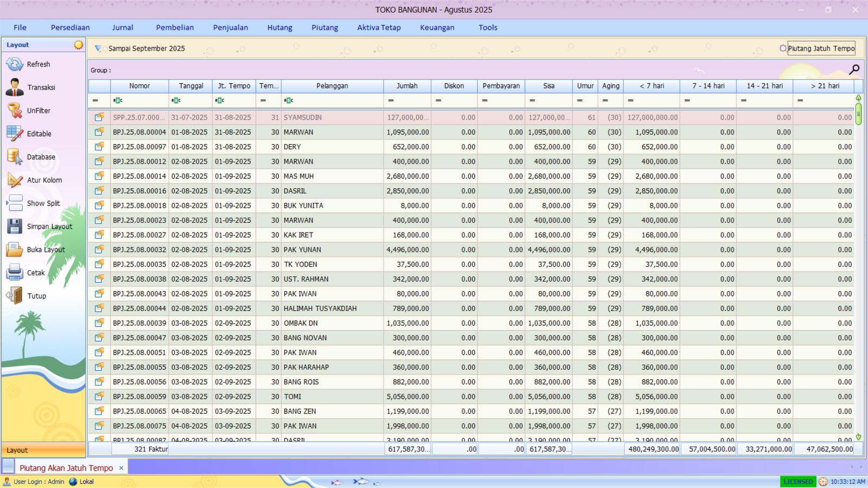Screen dimensions: 868x488
Task: Click the Refresh icon in sidebar
Action: [14, 64]
